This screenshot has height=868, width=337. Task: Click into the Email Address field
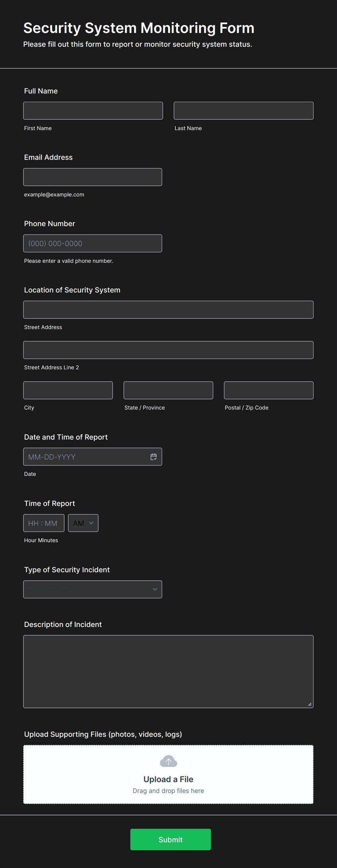(x=92, y=177)
